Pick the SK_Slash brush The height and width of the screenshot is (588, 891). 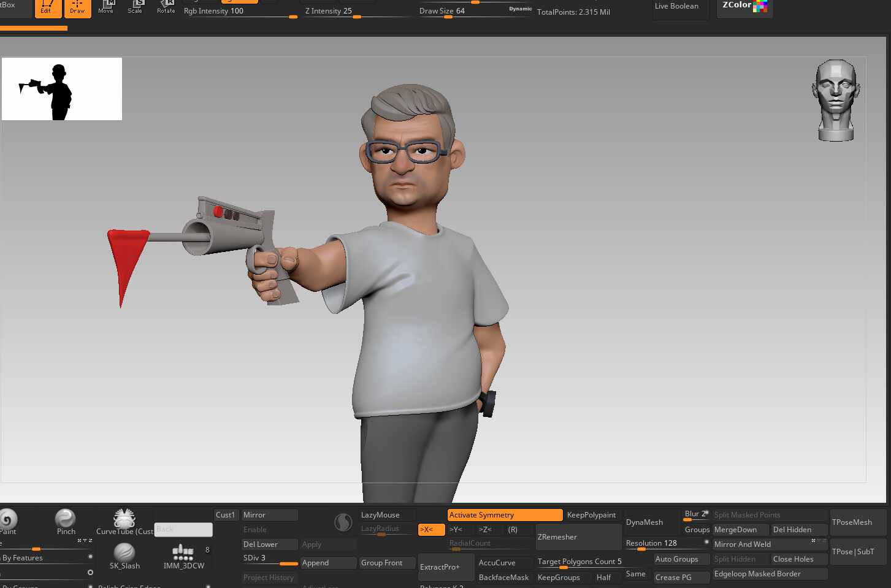[x=124, y=554]
